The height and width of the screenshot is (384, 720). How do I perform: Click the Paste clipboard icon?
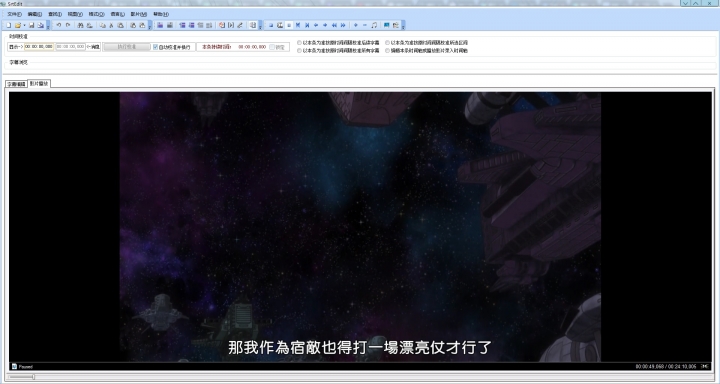click(120, 25)
